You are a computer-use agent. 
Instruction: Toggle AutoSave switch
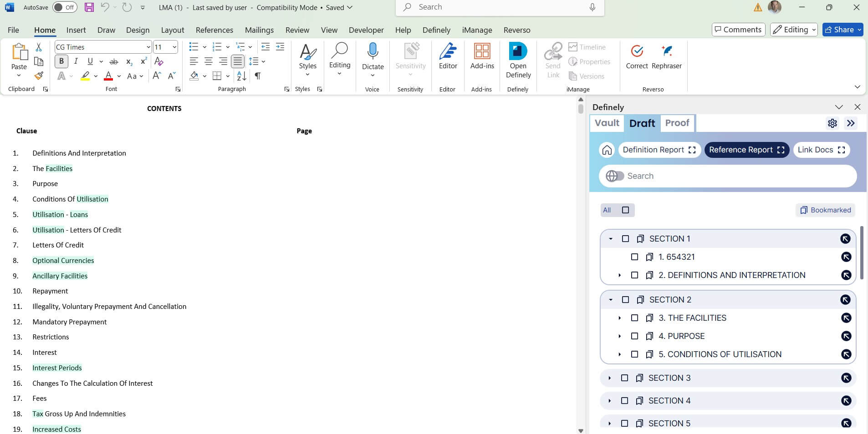pyautogui.click(x=65, y=7)
